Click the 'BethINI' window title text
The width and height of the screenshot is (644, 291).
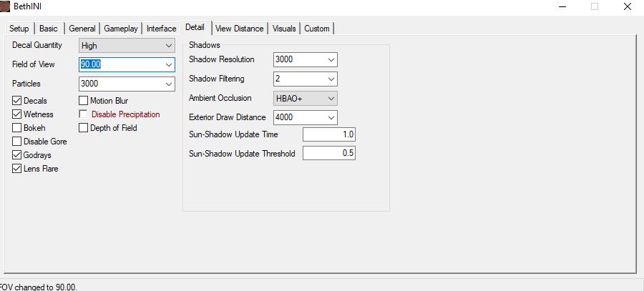[x=27, y=6]
